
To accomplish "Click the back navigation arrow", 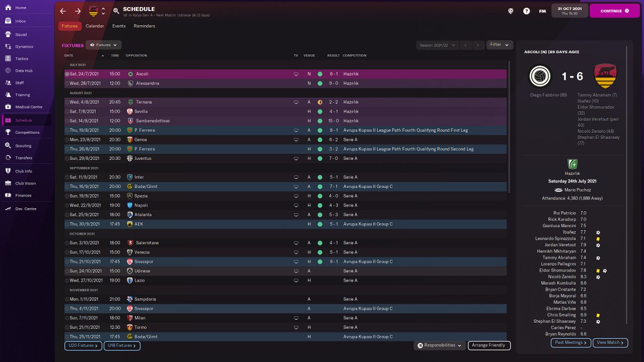I will click(x=63, y=11).
